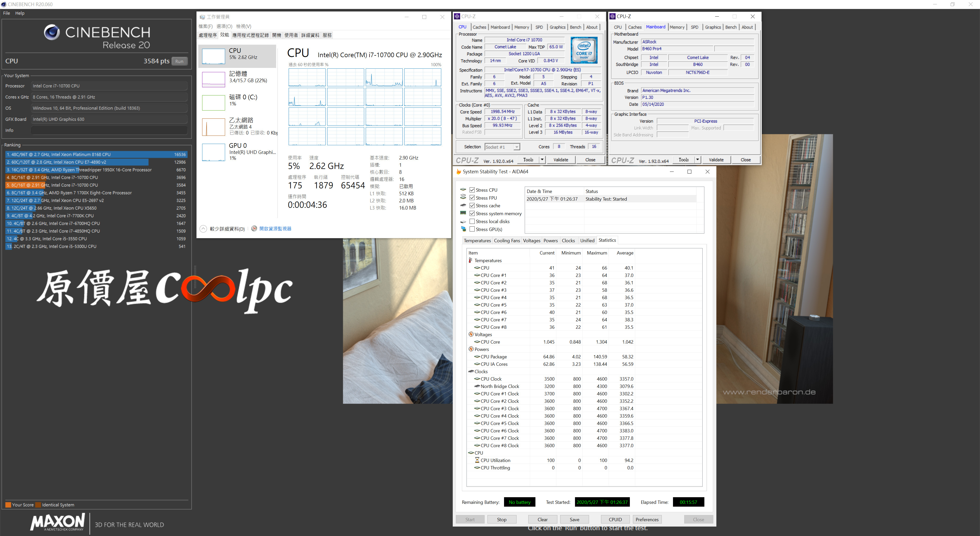
Task: Toggle the Stress FPU checkbox
Action: coord(472,198)
